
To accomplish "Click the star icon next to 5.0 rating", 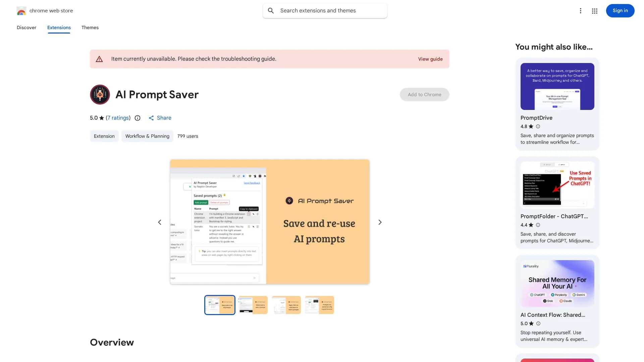I will [102, 118].
